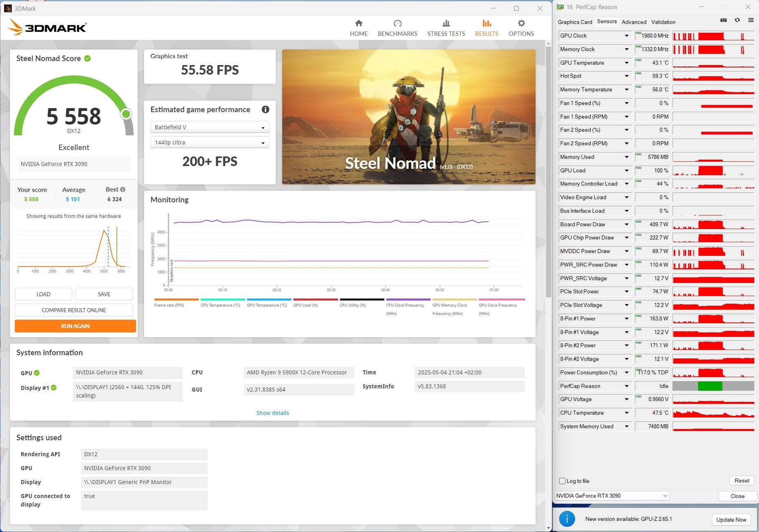759x532 pixels.
Task: Switch to the Advanced tab in GPU-Z
Action: click(x=634, y=22)
